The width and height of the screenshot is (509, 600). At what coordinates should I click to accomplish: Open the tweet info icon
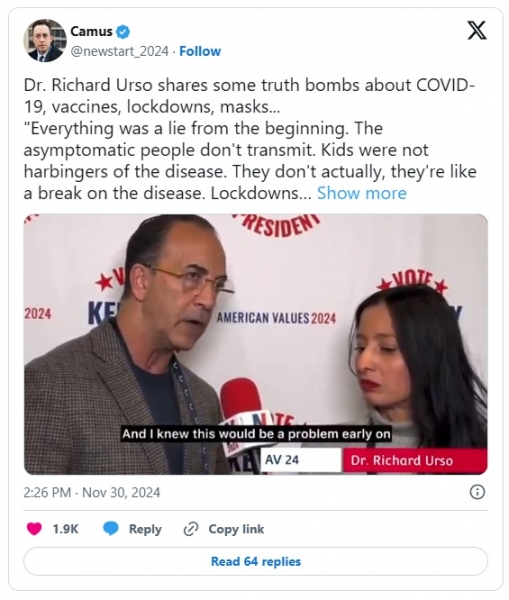tap(477, 492)
